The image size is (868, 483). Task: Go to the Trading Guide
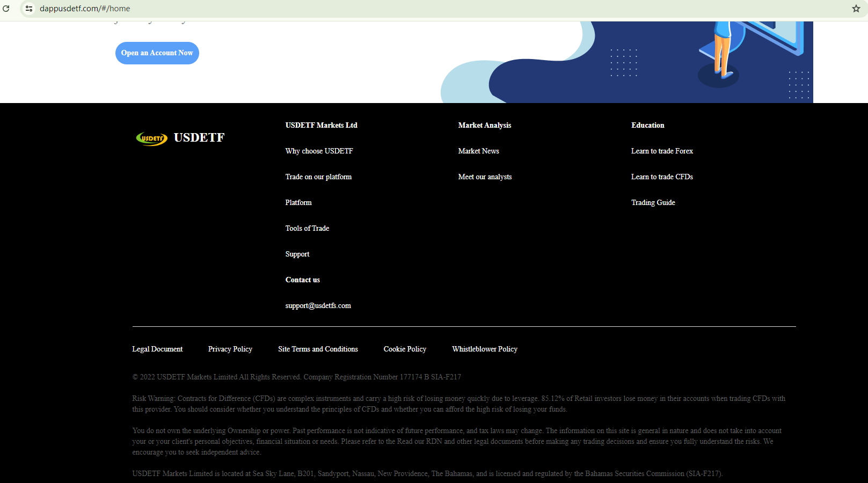[653, 203]
